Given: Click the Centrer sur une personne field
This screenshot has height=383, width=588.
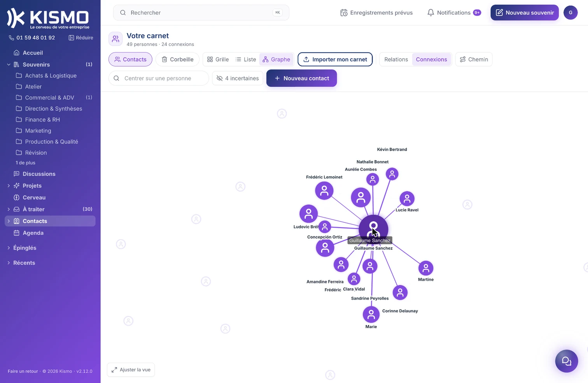Looking at the screenshot, I should tap(159, 78).
